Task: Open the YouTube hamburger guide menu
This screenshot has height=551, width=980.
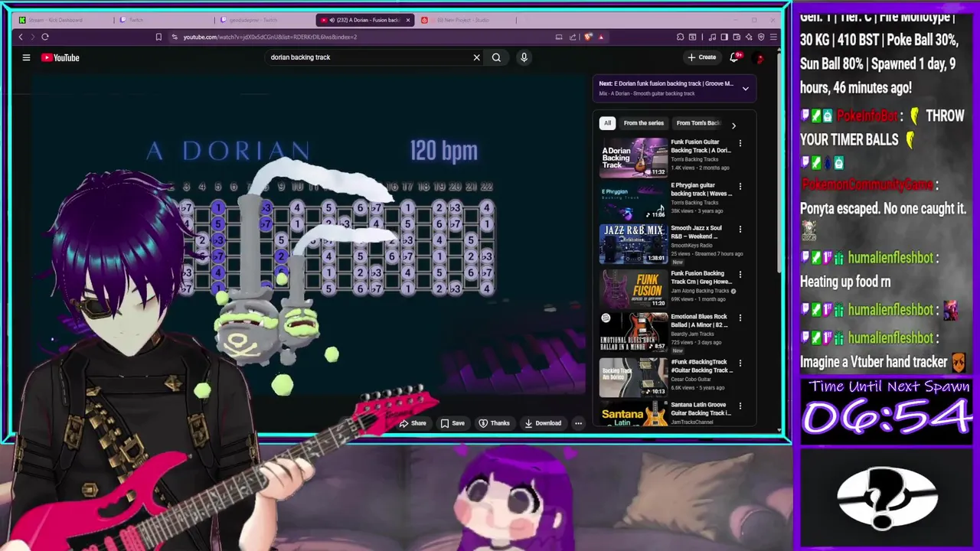Action: click(x=26, y=57)
